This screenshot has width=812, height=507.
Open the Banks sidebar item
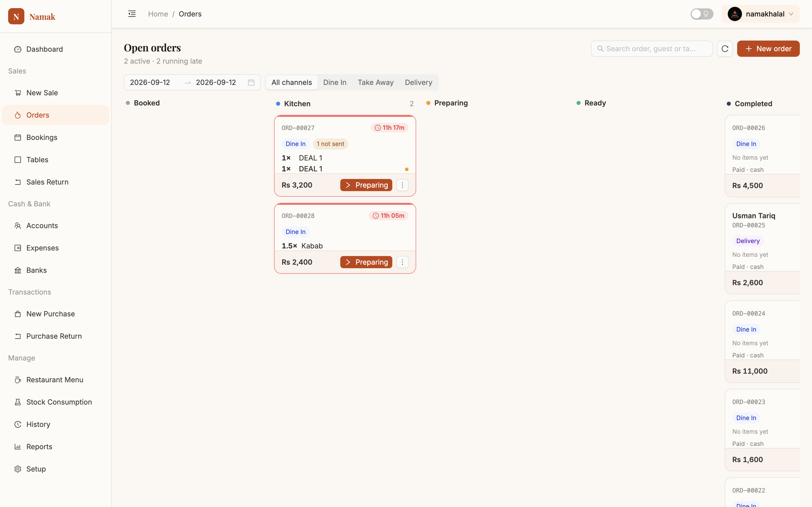click(55, 270)
